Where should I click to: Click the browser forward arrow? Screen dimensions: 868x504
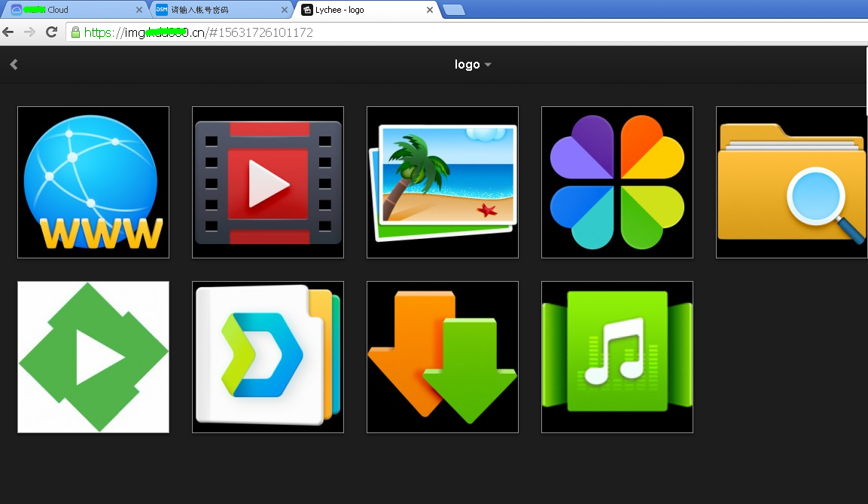[30, 32]
